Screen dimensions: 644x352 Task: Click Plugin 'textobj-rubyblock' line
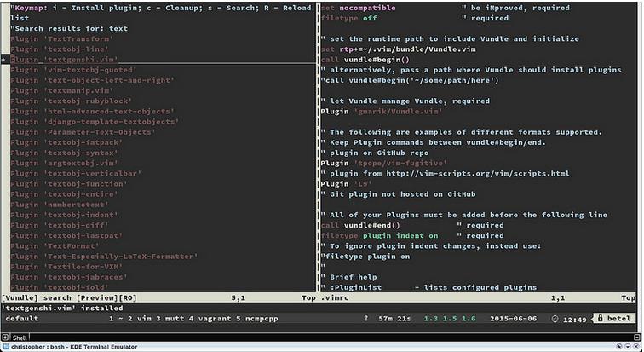pos(71,101)
